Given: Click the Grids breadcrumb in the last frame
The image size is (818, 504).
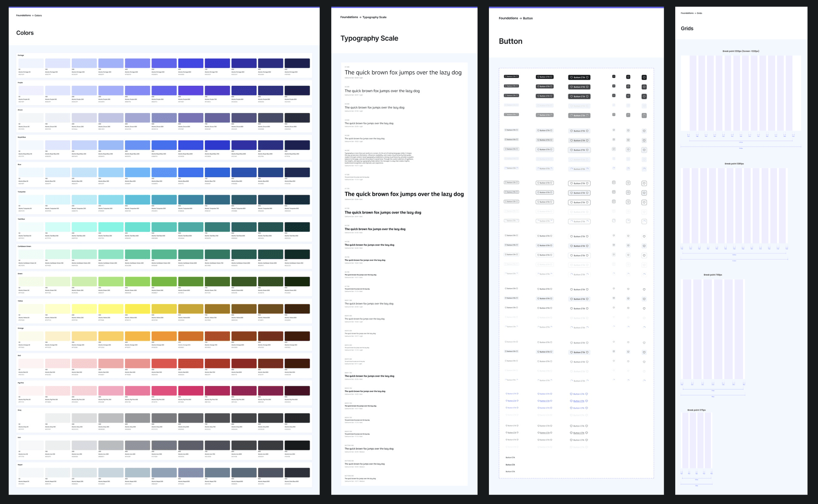Looking at the screenshot, I should coord(700,13).
